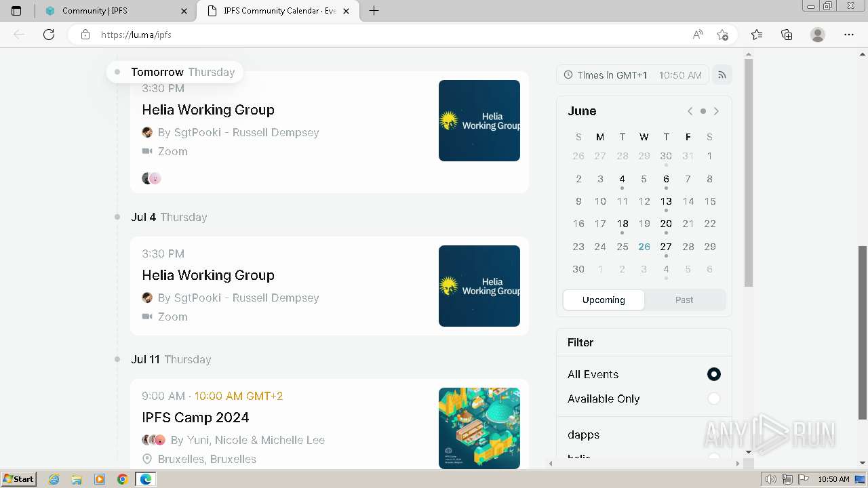This screenshot has height=488, width=868.
Task: Click IPFS Camp 2024 thumbnail image
Action: pyautogui.click(x=479, y=428)
